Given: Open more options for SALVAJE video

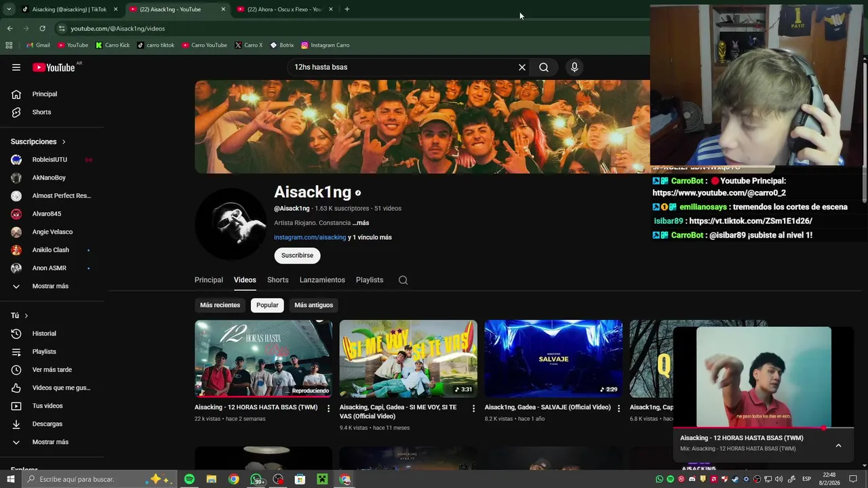Looking at the screenshot, I should coord(618,409).
